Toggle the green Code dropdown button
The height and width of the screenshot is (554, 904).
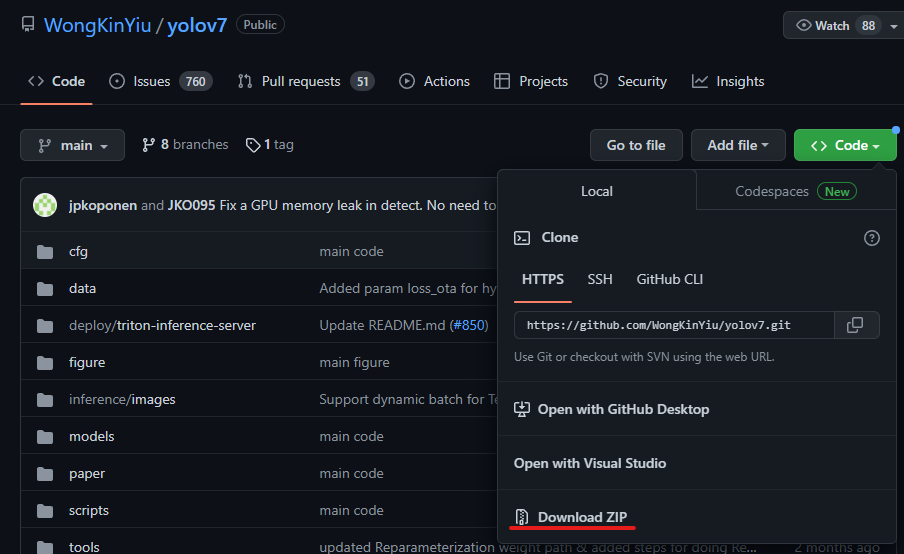coord(845,145)
